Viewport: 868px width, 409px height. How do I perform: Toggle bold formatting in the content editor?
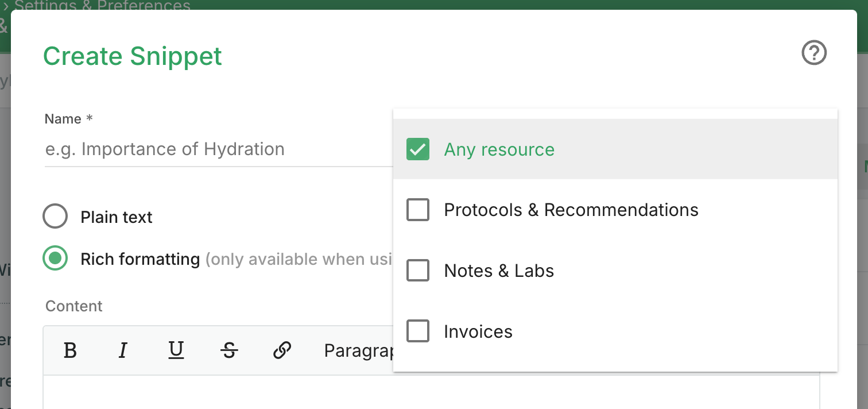[70, 350]
